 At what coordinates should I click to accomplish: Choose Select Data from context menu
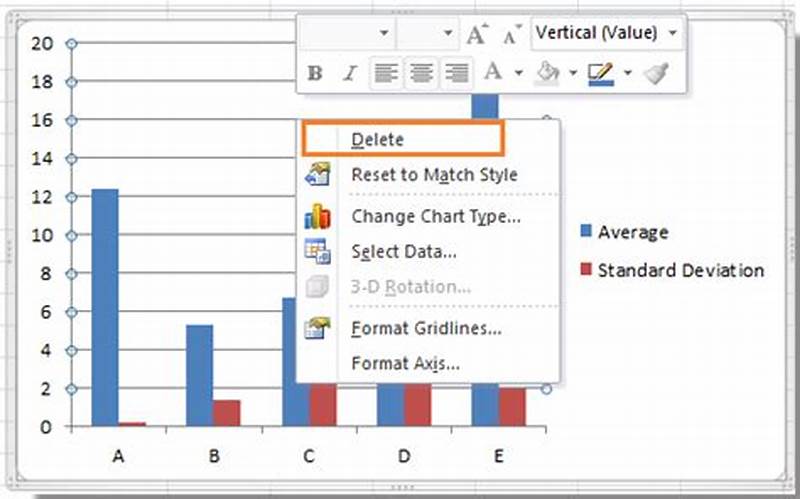pos(404,252)
